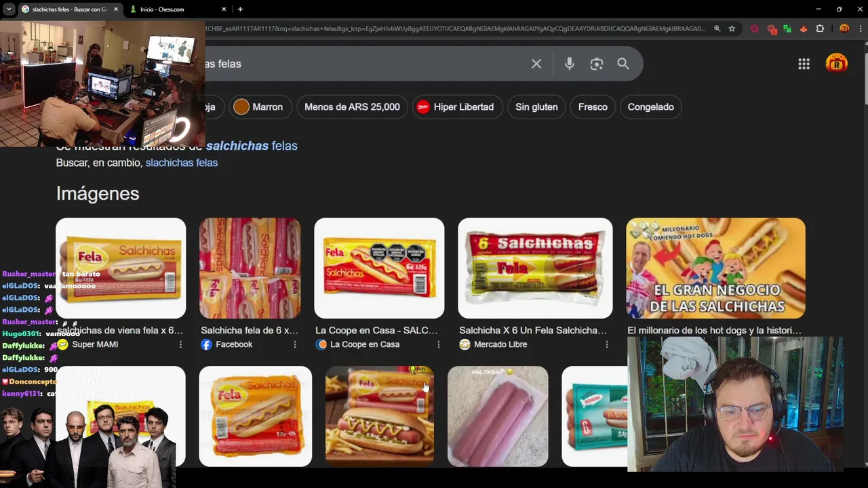Viewport: 868px width, 488px height.
Task: Click the Google search input field
Action: [366, 64]
